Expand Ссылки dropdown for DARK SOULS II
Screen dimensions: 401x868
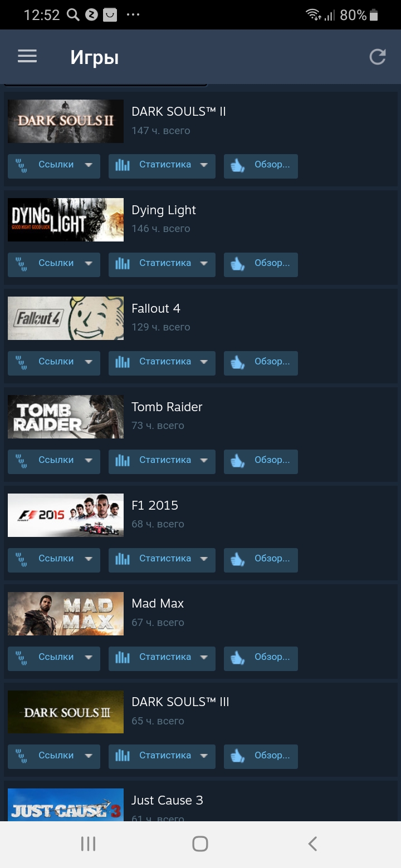coord(89,165)
